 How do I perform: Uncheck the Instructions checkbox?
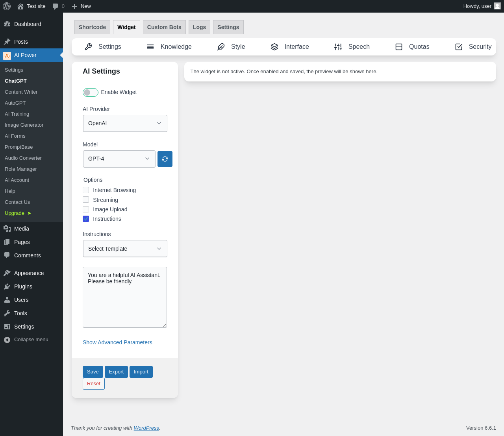coord(86,219)
